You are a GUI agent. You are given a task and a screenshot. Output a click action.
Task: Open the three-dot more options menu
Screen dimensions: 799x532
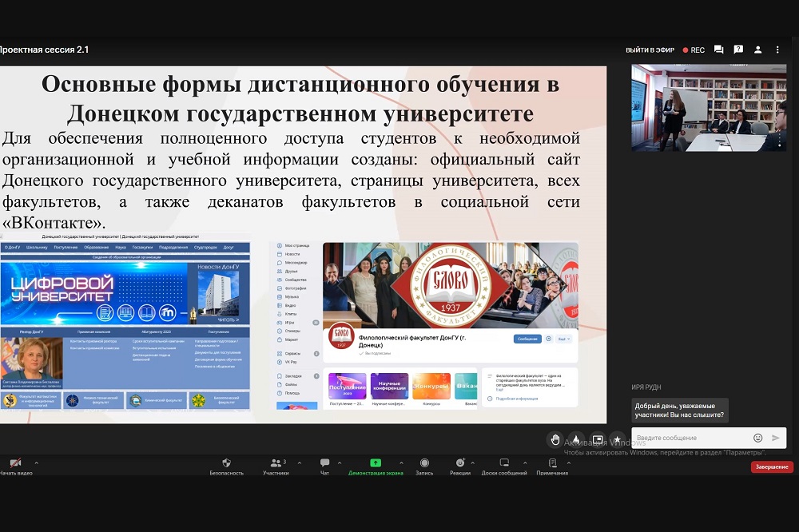tap(777, 50)
